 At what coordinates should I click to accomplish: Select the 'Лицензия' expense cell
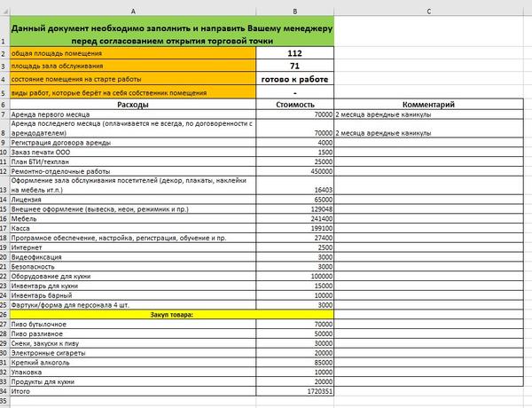click(x=133, y=200)
